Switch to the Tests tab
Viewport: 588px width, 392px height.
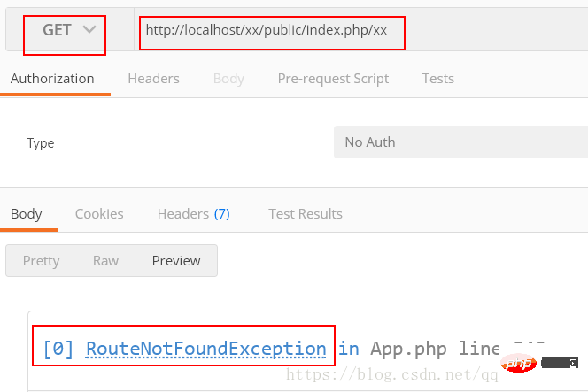coord(438,79)
